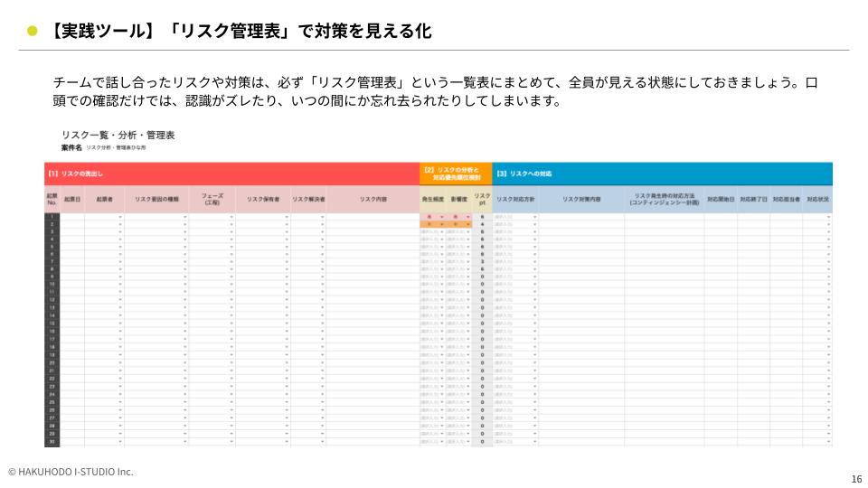Expand row 1 リスク対応方針 dropdown
This screenshot has width=868, height=488.
[x=535, y=217]
